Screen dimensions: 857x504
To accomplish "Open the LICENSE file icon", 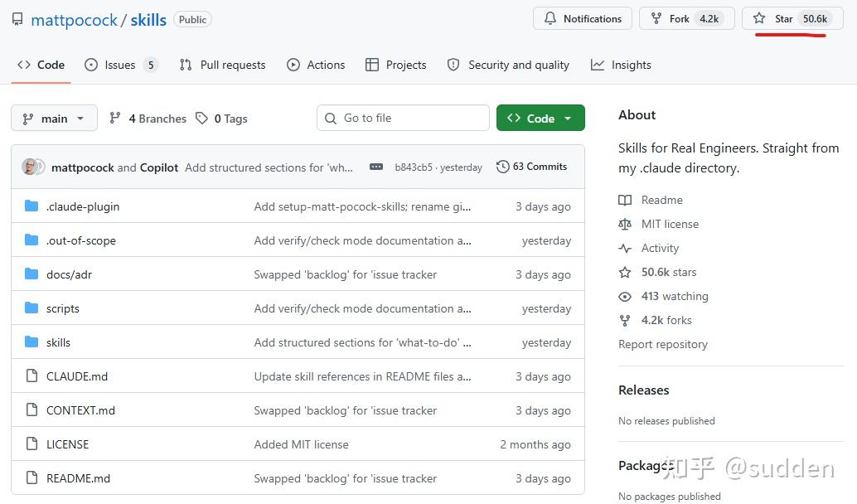I will click(x=31, y=443).
